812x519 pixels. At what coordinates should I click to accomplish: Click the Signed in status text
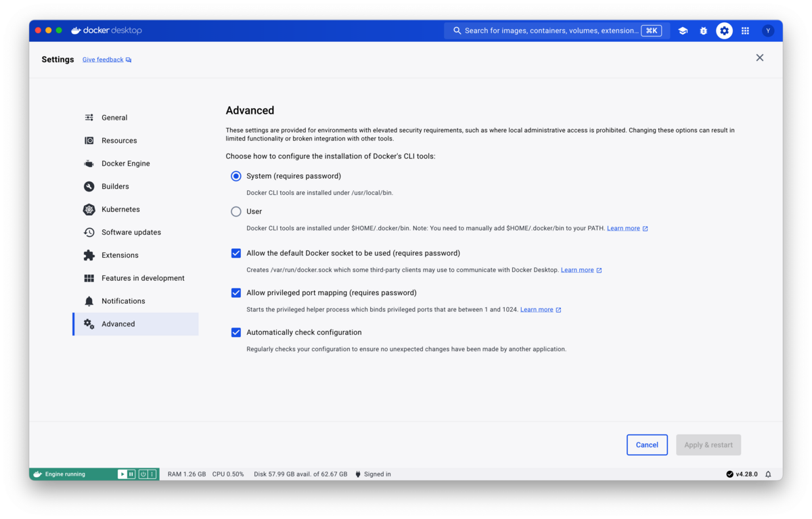378,474
